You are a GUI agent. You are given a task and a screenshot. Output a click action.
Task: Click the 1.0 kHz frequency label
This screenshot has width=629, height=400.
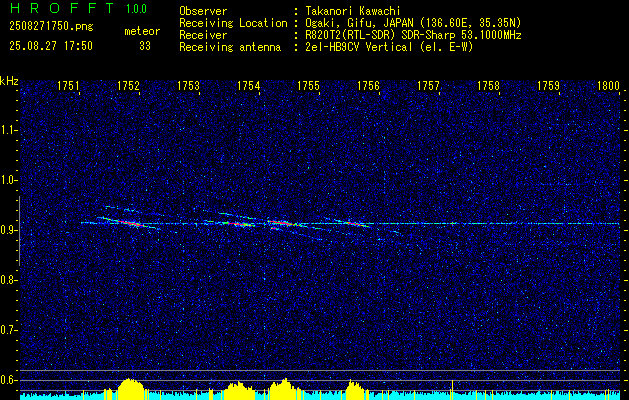8,180
